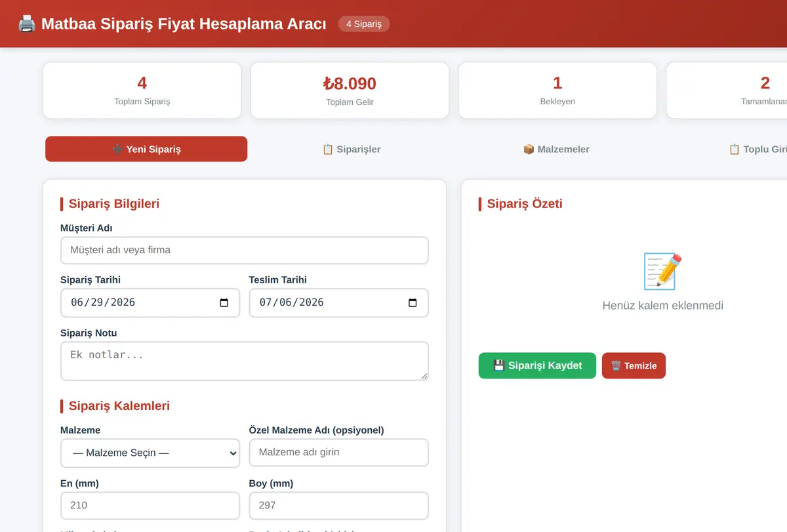Open the Siparişler tab
The width and height of the screenshot is (787, 532).
(x=352, y=149)
